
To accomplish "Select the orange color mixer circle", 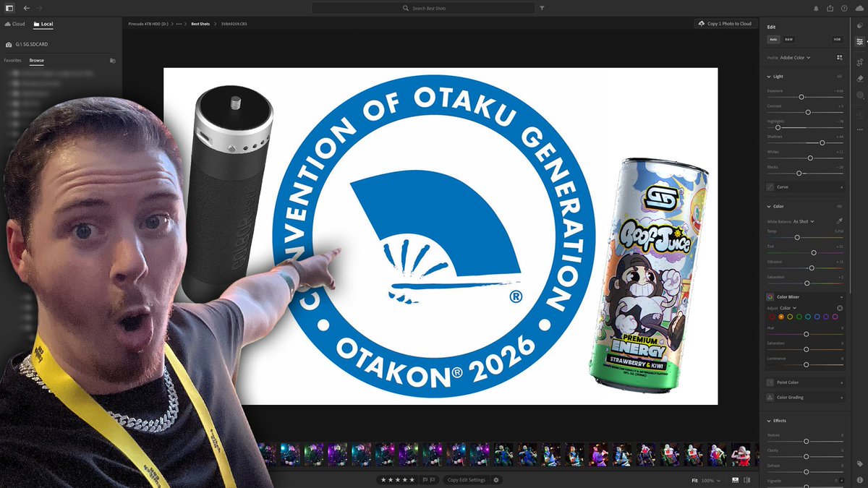I will pos(781,317).
